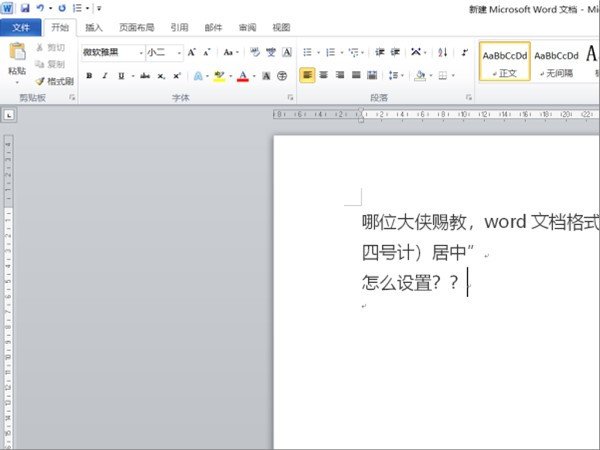600x450 pixels.
Task: Activate the Format Painter (格式刷)
Action: pos(55,81)
